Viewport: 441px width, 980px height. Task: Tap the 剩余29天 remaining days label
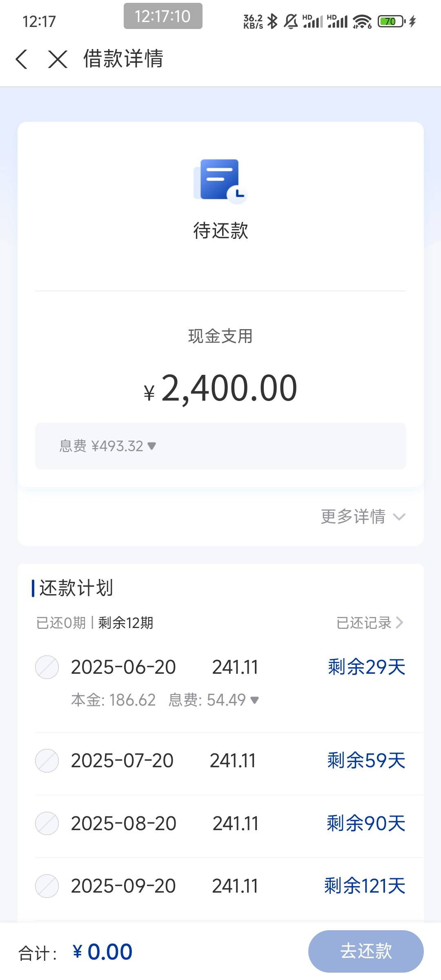(x=366, y=667)
